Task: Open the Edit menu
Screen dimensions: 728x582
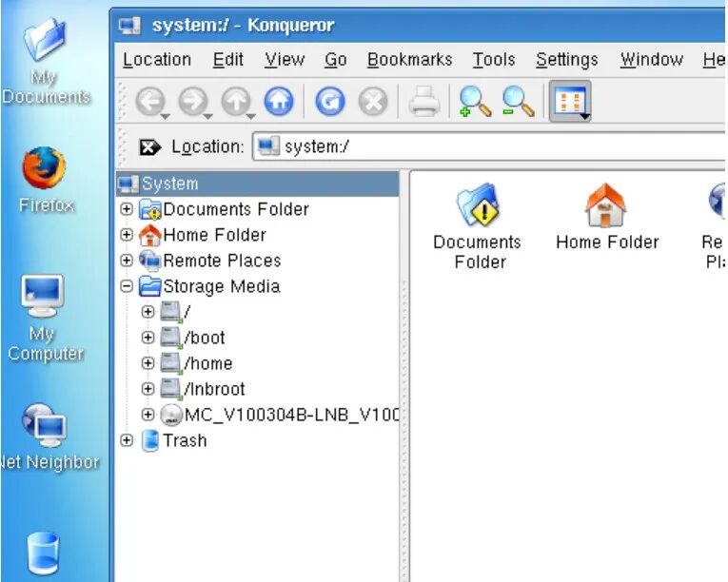Action: coord(228,60)
